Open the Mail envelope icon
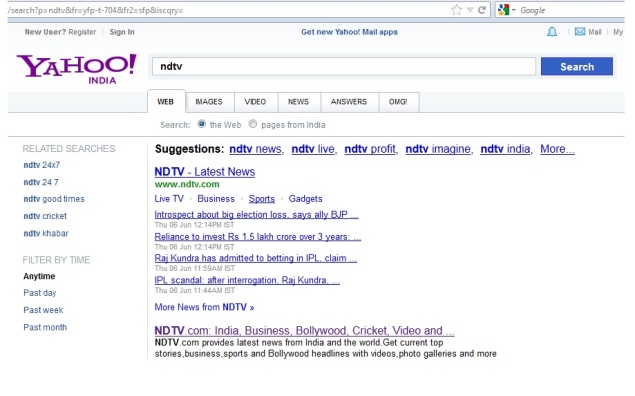Image resolution: width=635 pixels, height=396 pixels. pos(580,32)
